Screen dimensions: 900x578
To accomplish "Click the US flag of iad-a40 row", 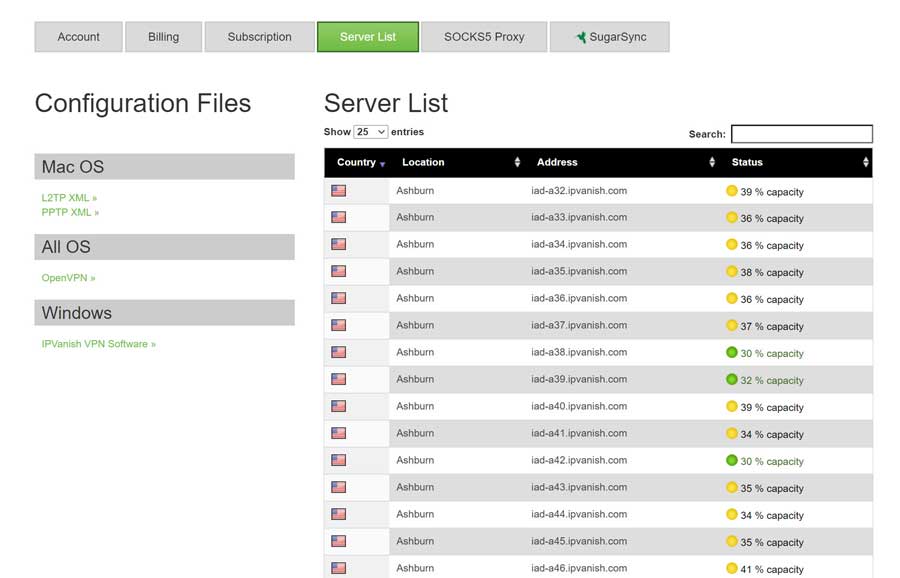I will pos(339,406).
